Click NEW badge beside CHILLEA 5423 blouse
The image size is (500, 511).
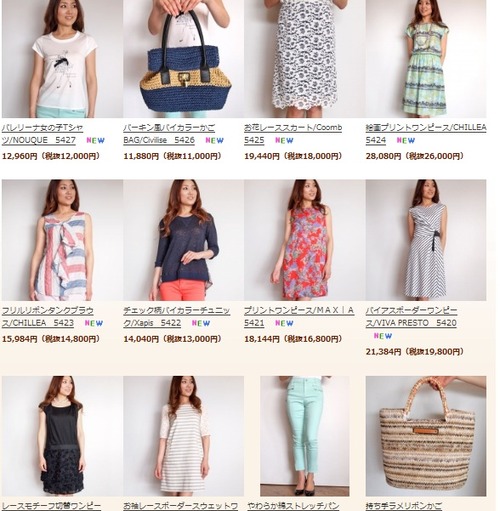[94, 323]
